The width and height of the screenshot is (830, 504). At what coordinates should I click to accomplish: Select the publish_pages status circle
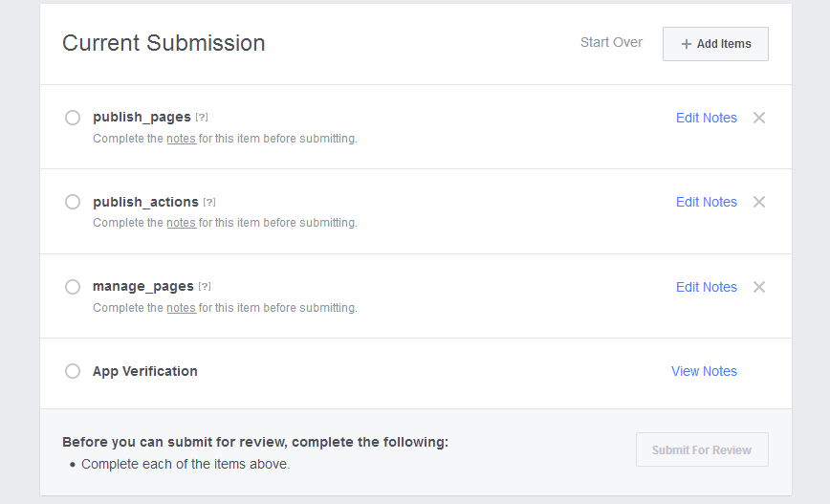tap(73, 118)
